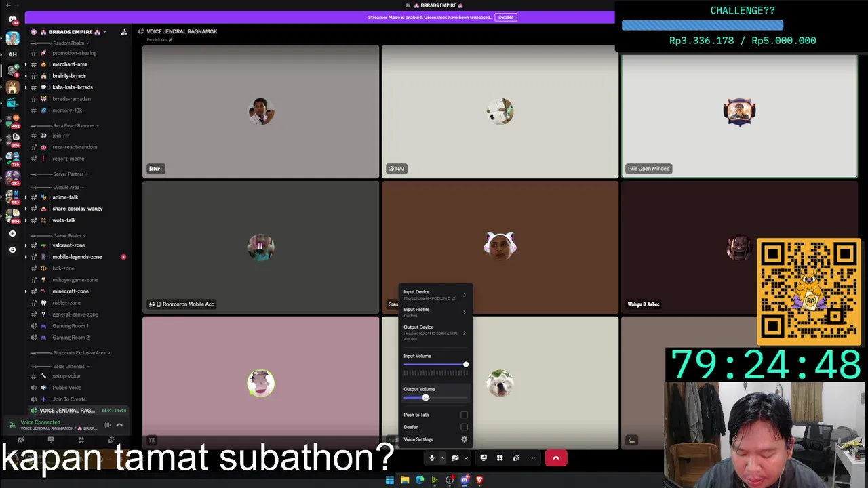Collapse the Gamer Realm category
This screenshot has width=868, height=488.
pyautogui.click(x=67, y=235)
